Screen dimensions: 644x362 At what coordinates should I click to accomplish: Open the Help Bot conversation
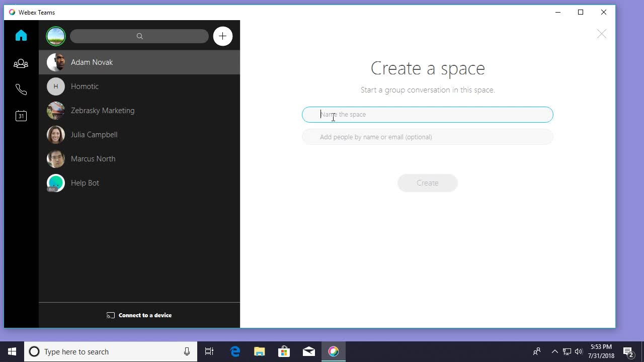pyautogui.click(x=139, y=183)
